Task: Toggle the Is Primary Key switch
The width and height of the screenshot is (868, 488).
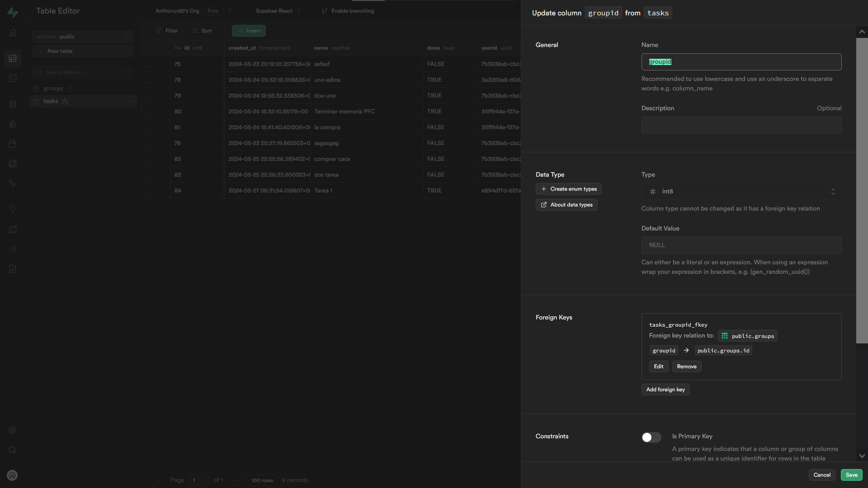Action: pyautogui.click(x=651, y=437)
